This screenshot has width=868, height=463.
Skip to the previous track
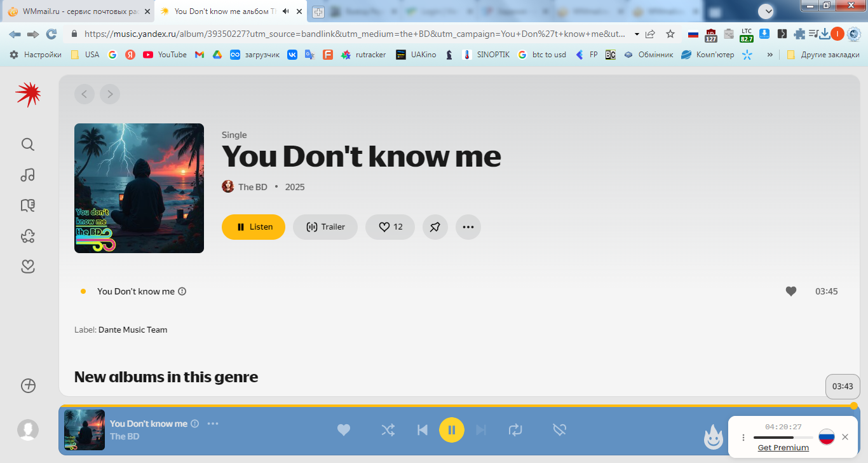[422, 431]
